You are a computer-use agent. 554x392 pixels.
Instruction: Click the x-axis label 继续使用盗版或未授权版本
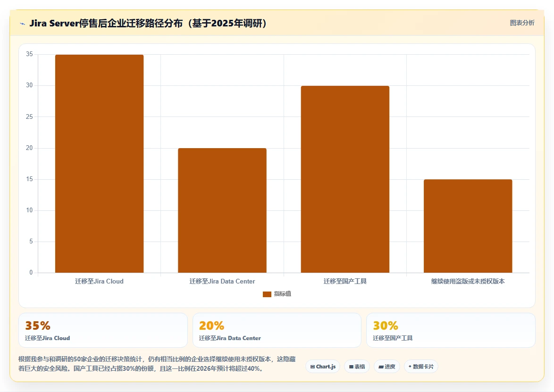point(468,282)
